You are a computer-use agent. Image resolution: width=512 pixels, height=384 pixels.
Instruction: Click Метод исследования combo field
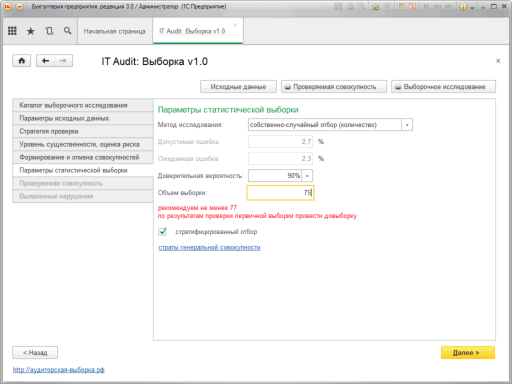tap(325, 125)
